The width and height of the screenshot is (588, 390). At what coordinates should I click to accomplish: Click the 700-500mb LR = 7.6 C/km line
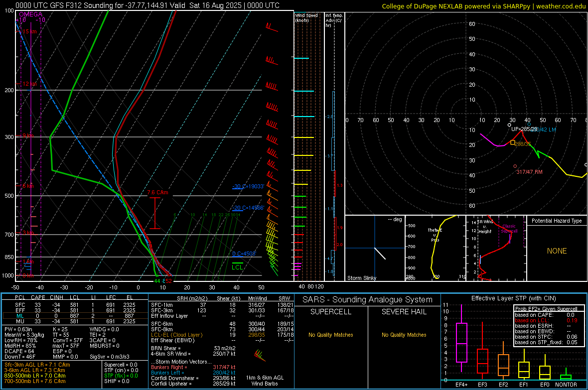[35, 381]
